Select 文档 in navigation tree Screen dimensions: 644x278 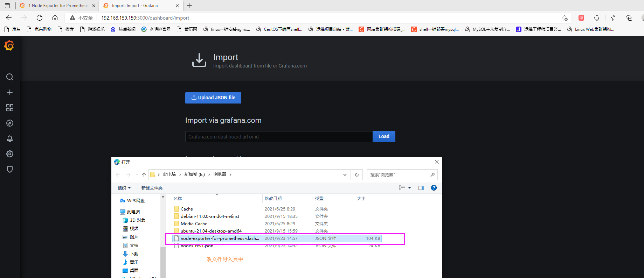click(x=131, y=245)
